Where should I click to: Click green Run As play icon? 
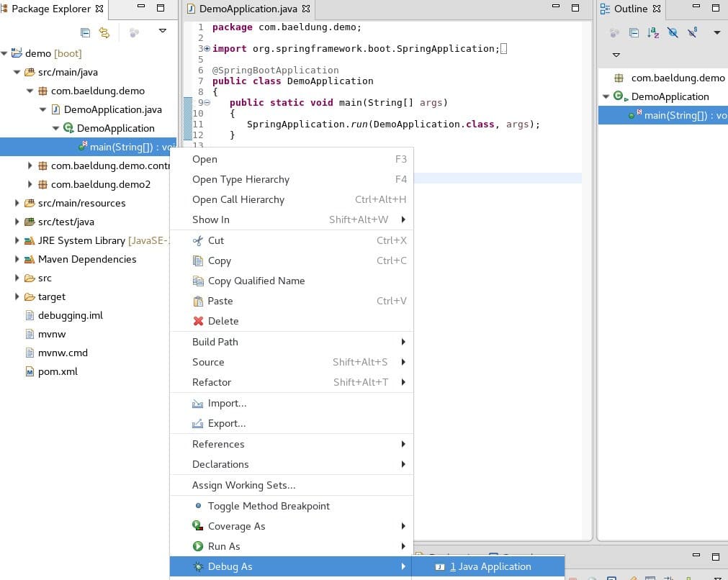click(198, 546)
